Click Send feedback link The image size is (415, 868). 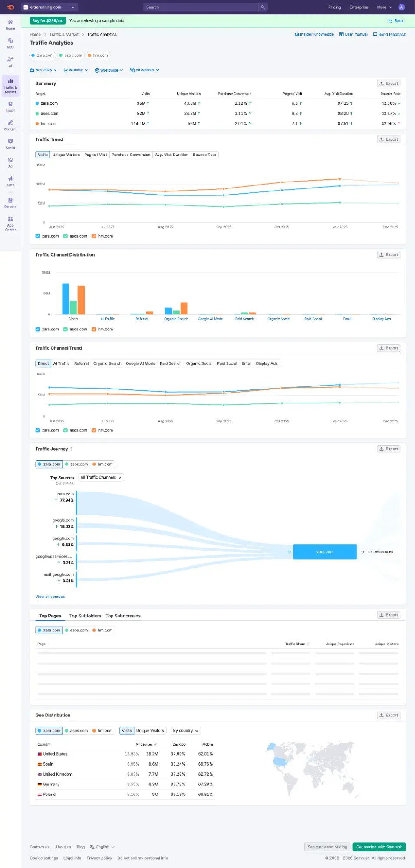coord(389,34)
